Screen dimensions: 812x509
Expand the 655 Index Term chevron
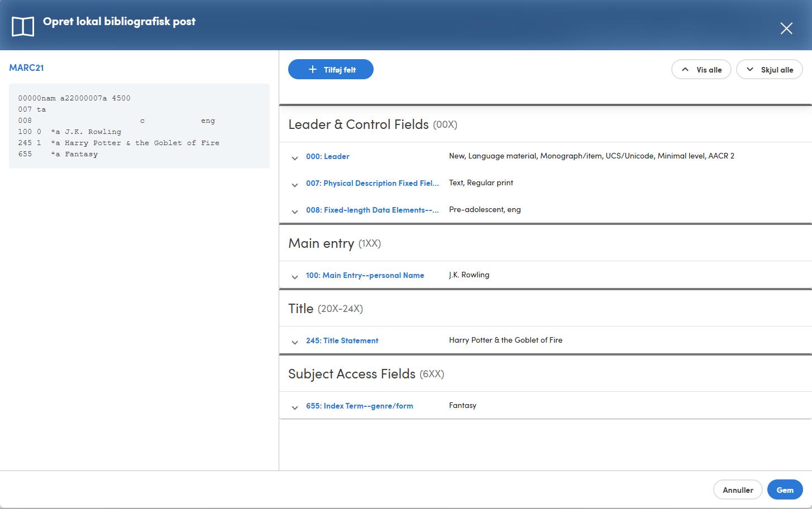tap(295, 407)
